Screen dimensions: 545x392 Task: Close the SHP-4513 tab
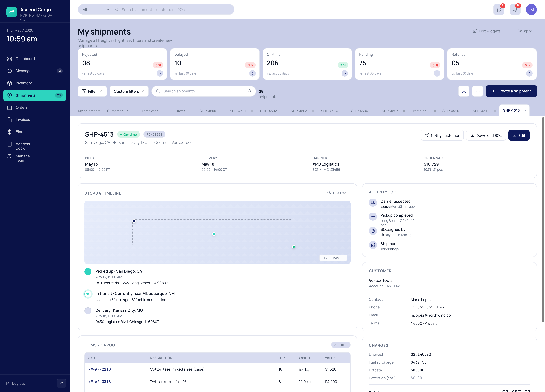coord(526,110)
